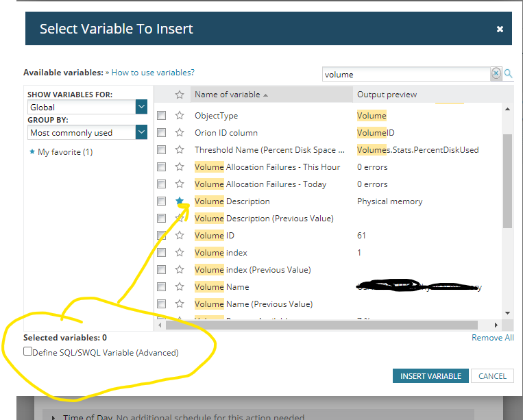
Task: Select My favorite (1) group
Action: 65,152
